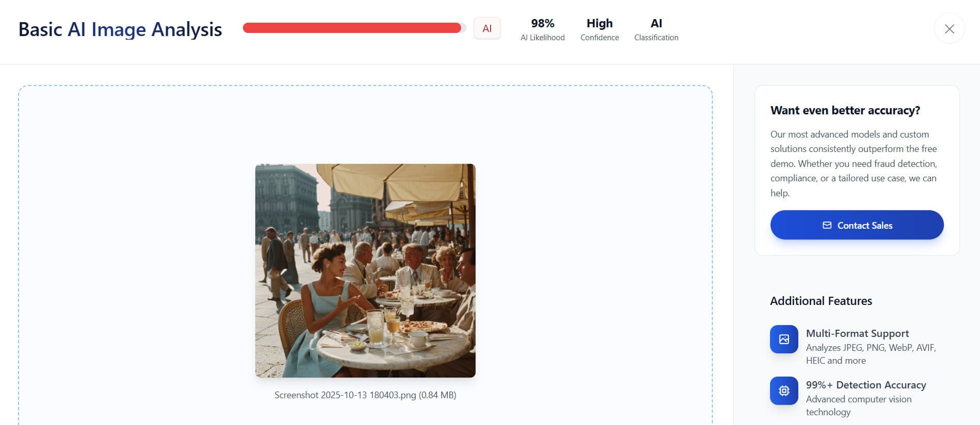
Task: Click the red AI likelihood progress bar
Action: tap(354, 28)
